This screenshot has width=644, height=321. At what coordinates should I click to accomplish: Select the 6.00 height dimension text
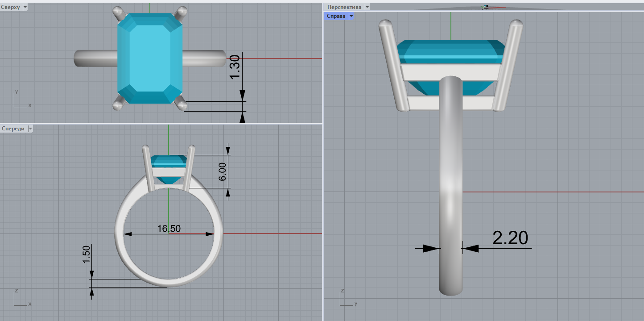[x=223, y=171]
